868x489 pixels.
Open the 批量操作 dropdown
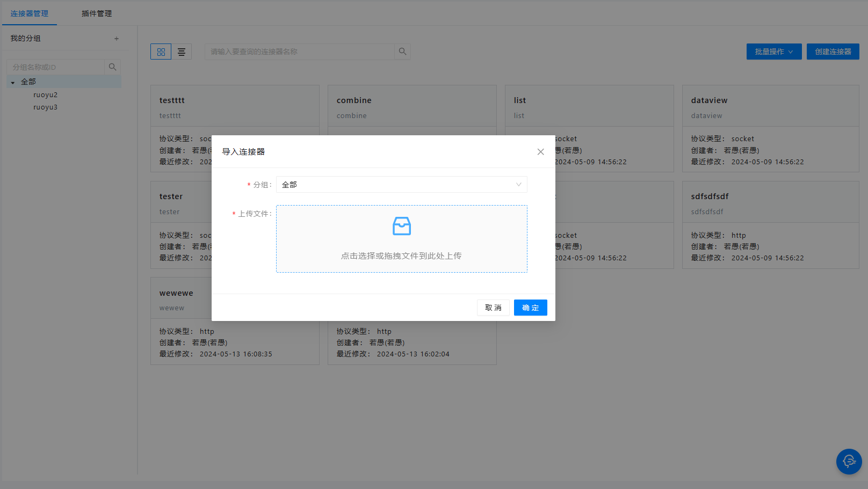pyautogui.click(x=774, y=52)
